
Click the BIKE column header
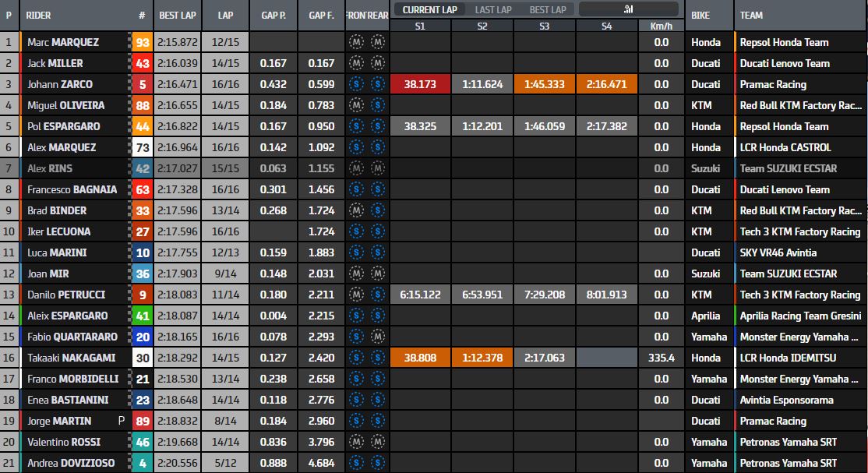coord(700,16)
